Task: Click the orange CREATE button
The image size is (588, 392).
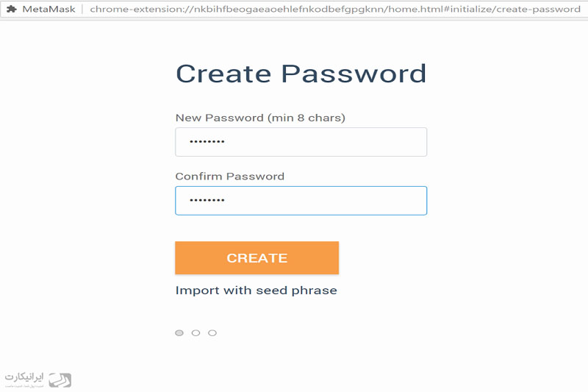Action: pyautogui.click(x=257, y=257)
